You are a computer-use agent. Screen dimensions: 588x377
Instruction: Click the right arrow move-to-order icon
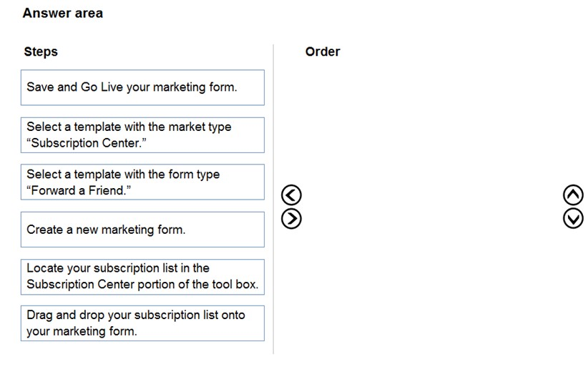pos(291,219)
